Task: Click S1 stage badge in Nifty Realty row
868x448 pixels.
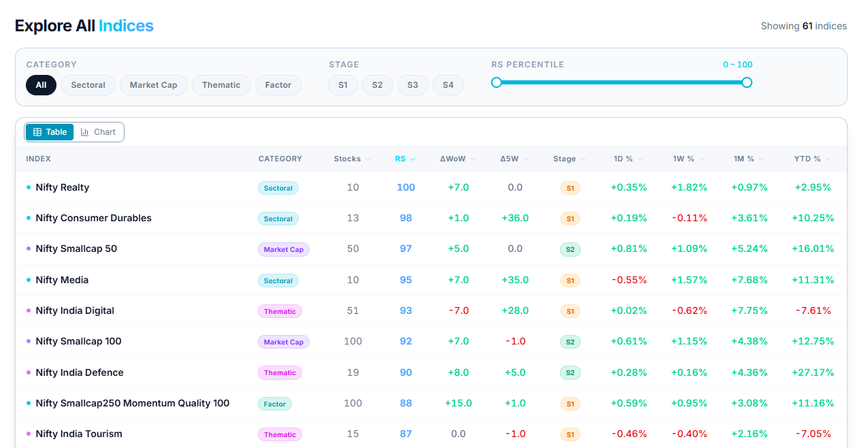Action: point(570,188)
